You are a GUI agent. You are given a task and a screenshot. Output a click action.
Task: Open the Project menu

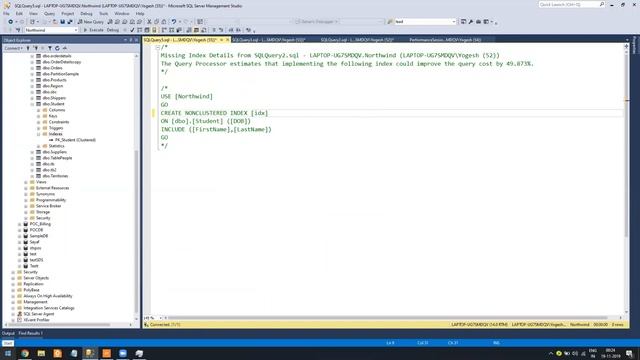(x=68, y=13)
